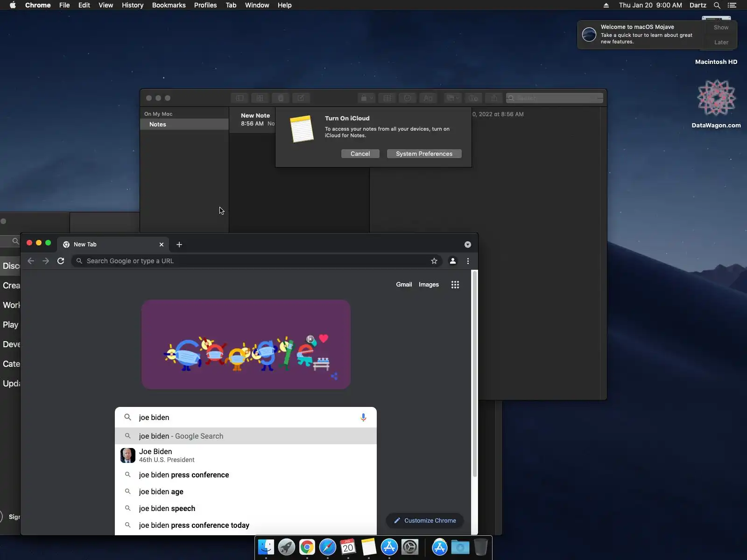
Task: Click the Customize Chrome button
Action: pyautogui.click(x=425, y=520)
